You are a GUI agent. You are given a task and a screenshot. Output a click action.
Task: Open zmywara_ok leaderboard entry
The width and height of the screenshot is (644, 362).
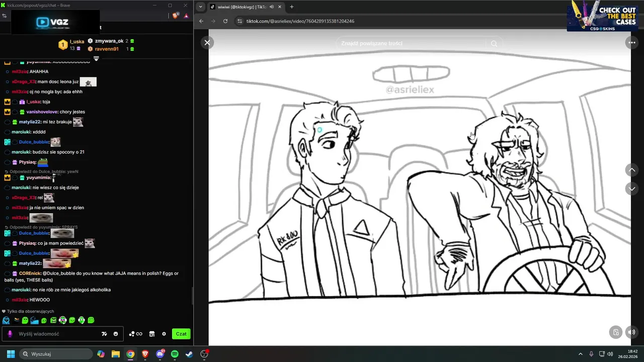click(111, 41)
